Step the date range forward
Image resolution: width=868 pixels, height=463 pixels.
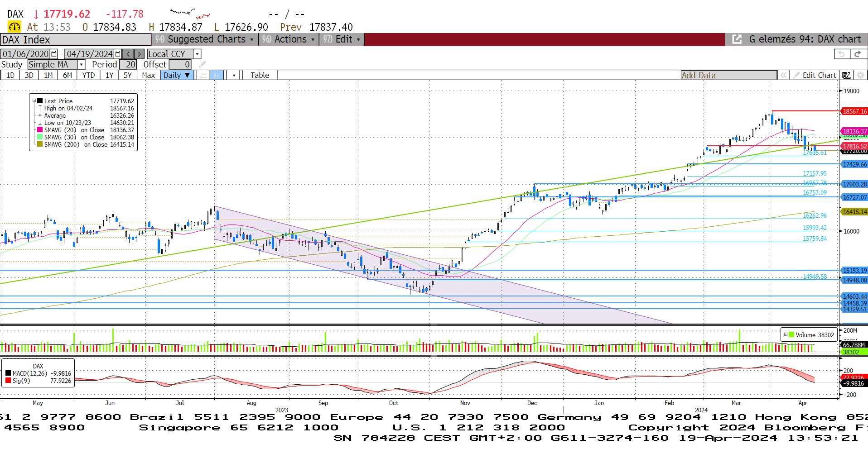[x=139, y=54]
